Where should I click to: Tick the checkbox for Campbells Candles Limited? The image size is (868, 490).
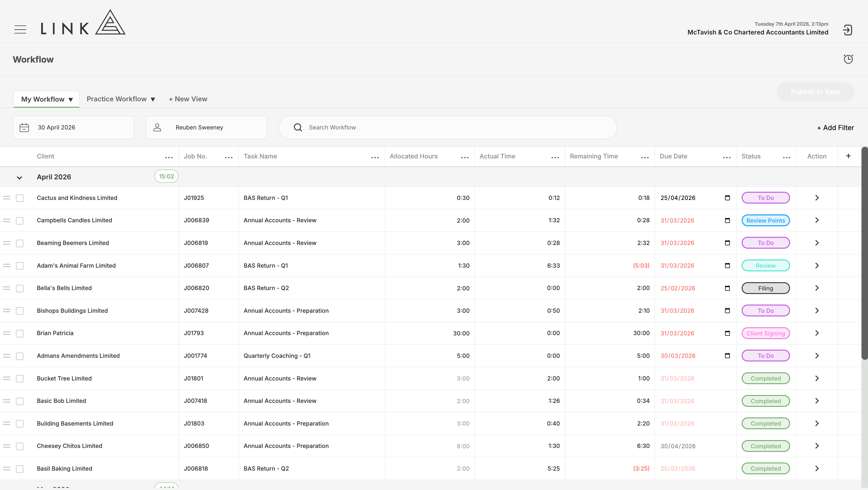point(20,220)
